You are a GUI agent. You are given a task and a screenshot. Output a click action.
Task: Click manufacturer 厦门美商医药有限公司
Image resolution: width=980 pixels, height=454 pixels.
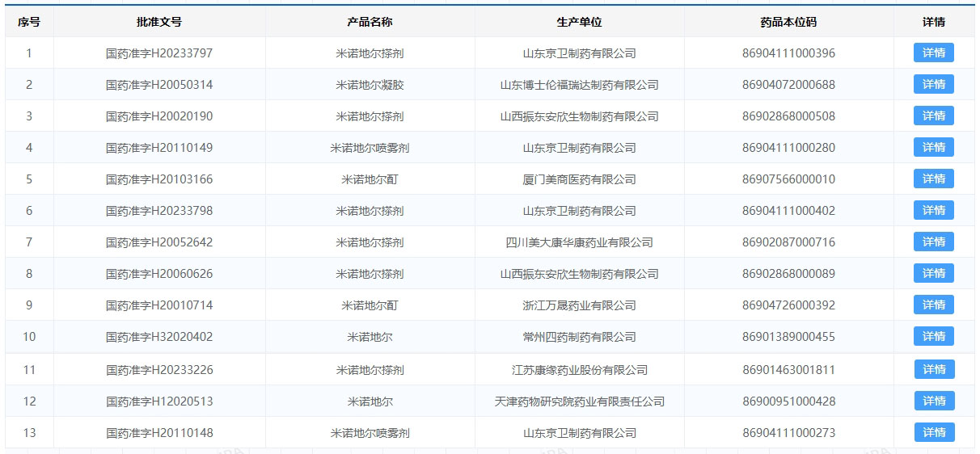[x=580, y=179]
